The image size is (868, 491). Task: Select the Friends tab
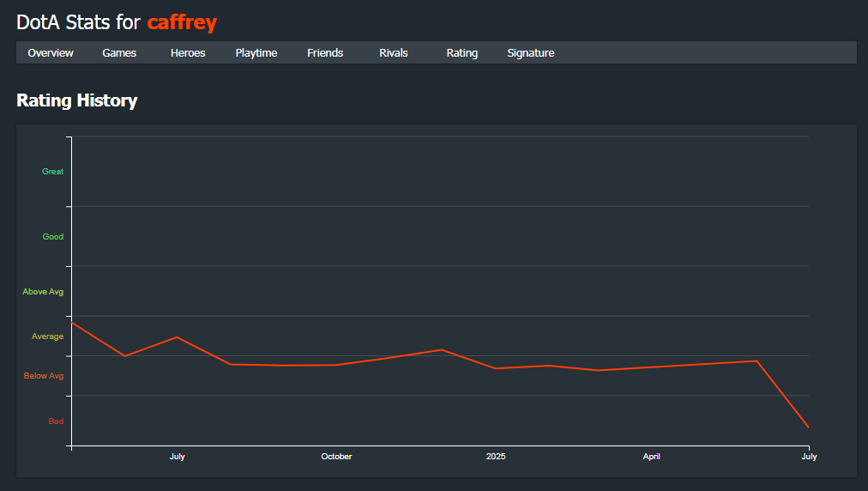[325, 52]
